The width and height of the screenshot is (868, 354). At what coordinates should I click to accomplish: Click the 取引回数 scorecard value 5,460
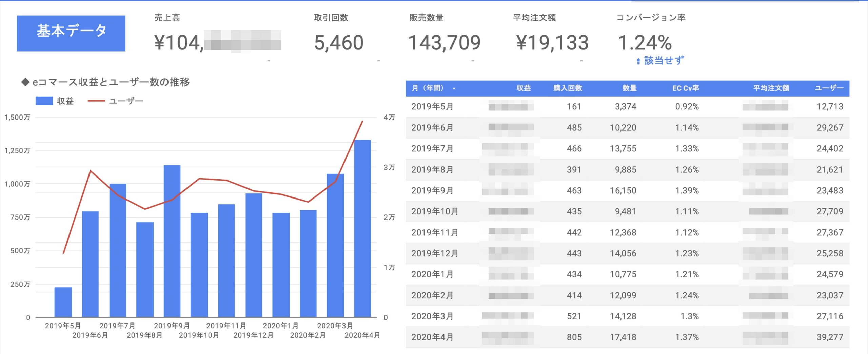[x=339, y=43]
